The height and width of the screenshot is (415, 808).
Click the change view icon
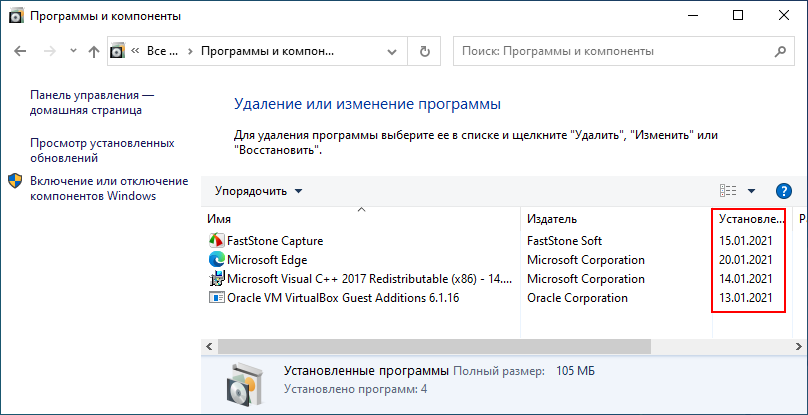click(x=728, y=191)
